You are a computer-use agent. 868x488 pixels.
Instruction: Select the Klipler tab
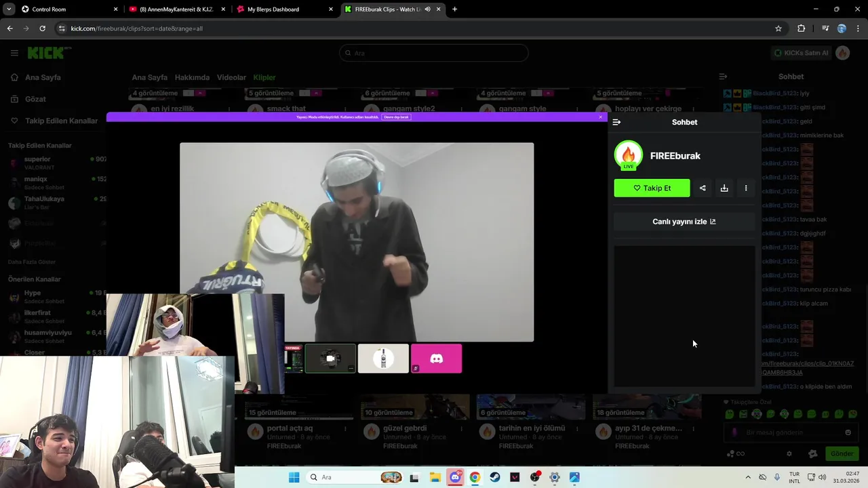tap(264, 77)
